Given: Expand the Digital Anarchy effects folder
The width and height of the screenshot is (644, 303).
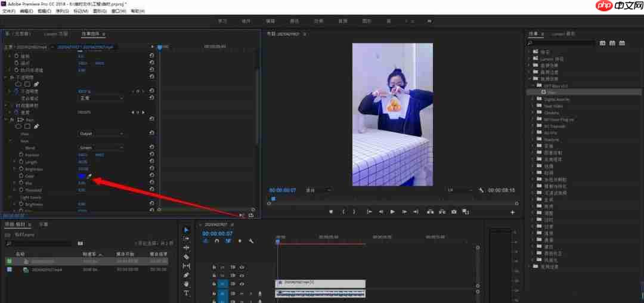Looking at the screenshot, I should [533, 100].
